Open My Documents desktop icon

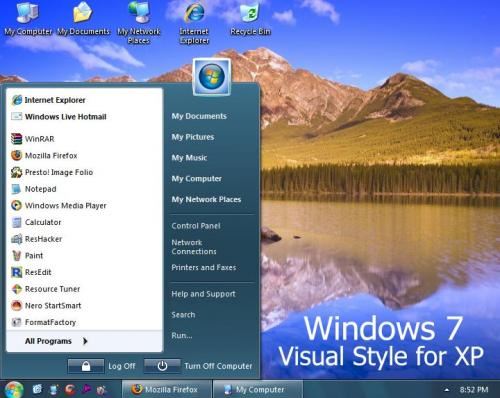[x=83, y=18]
